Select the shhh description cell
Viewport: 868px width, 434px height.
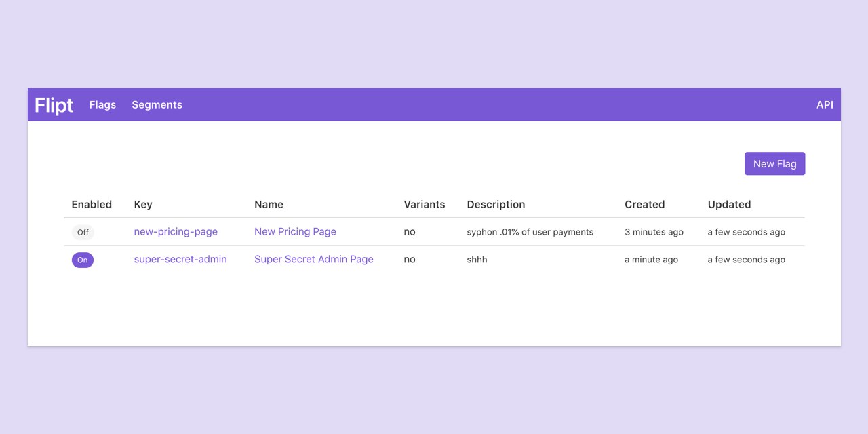[x=477, y=260]
